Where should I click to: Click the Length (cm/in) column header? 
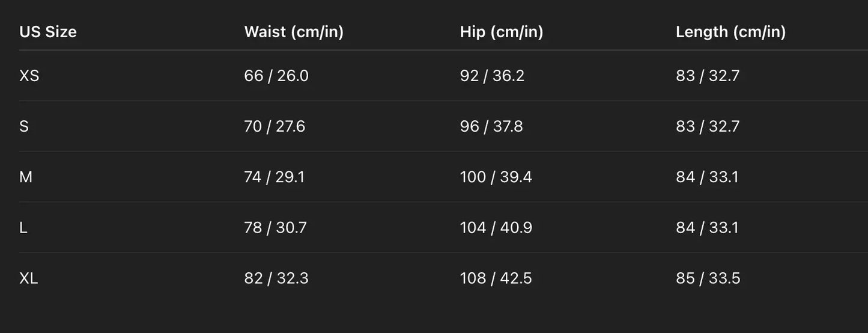(730, 32)
